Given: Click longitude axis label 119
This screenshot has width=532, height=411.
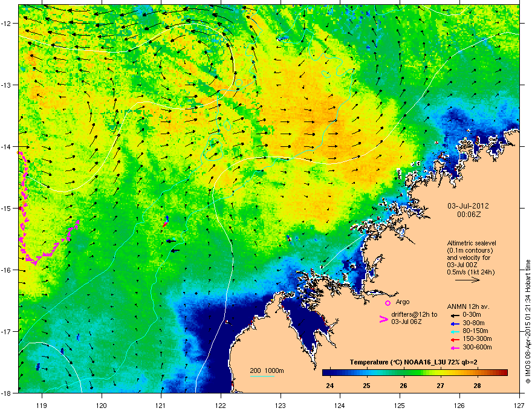Looking at the screenshot, I should pos(42,405).
